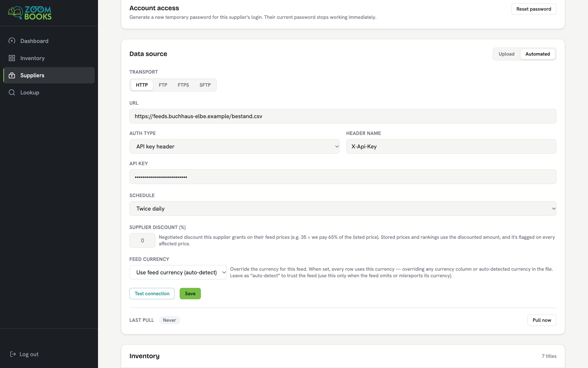588x368 pixels.
Task: Click the Lookup magnifier icon
Action: point(12,92)
